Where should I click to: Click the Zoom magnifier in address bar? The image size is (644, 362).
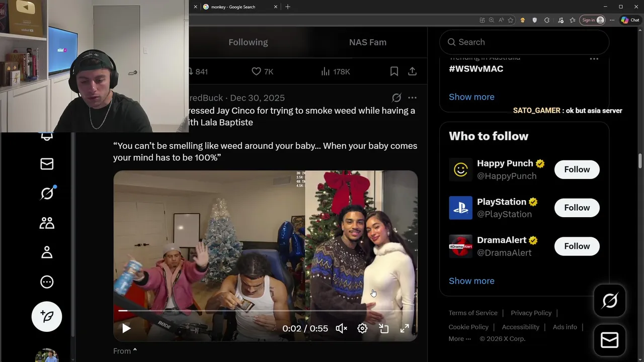point(492,20)
